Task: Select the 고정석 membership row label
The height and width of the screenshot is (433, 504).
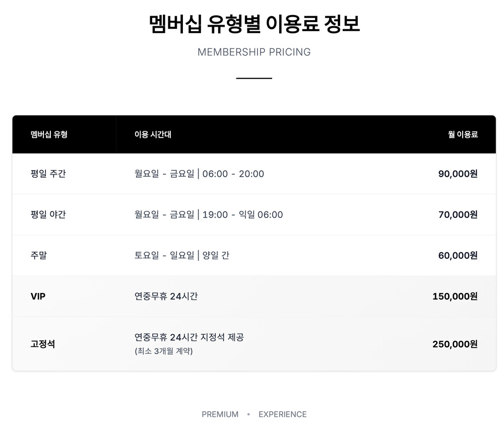Action: (x=43, y=344)
